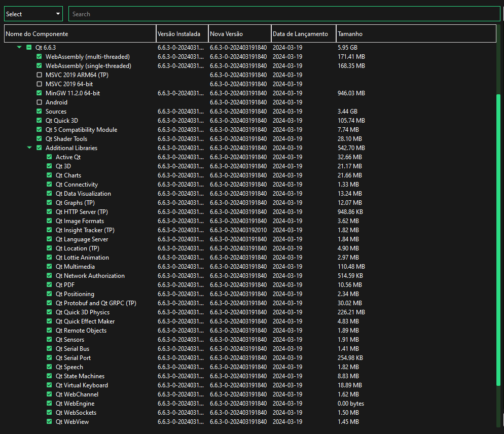Uncheck WebAssembly (single-threaded) checkbox

tap(39, 65)
